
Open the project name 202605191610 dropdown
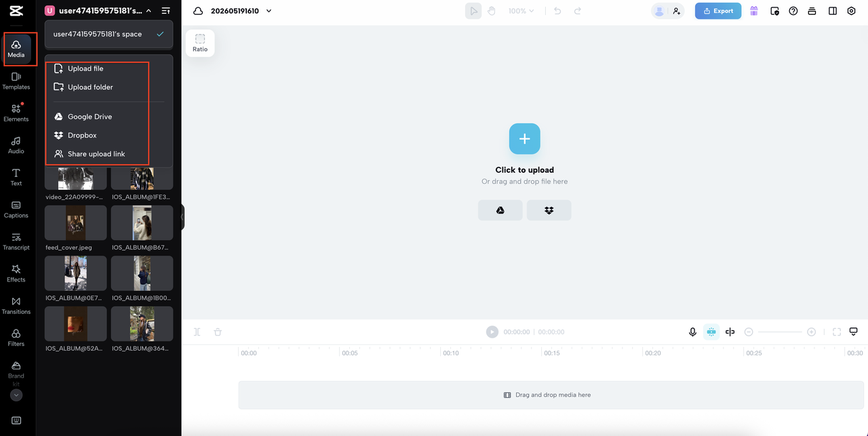[241, 11]
